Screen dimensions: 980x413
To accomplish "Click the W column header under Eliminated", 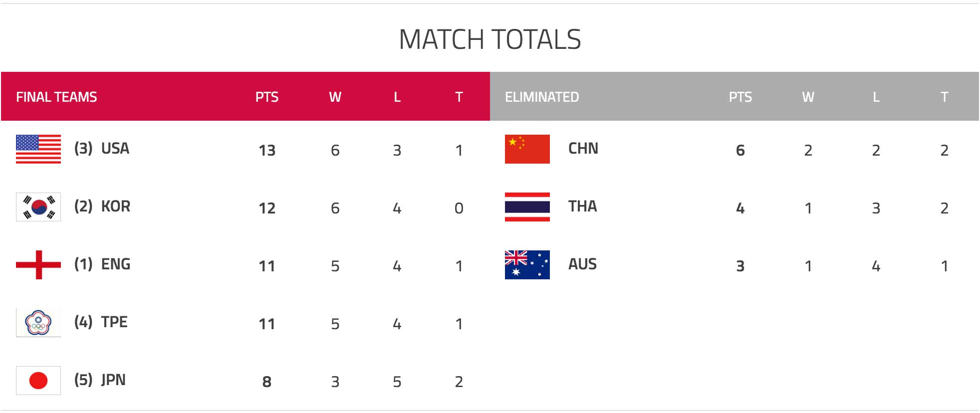I will coord(808,97).
